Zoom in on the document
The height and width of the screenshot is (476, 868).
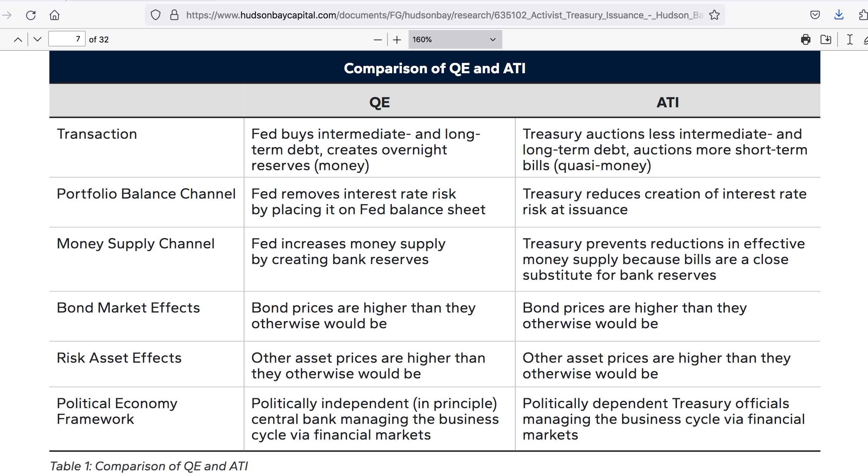pyautogui.click(x=397, y=40)
